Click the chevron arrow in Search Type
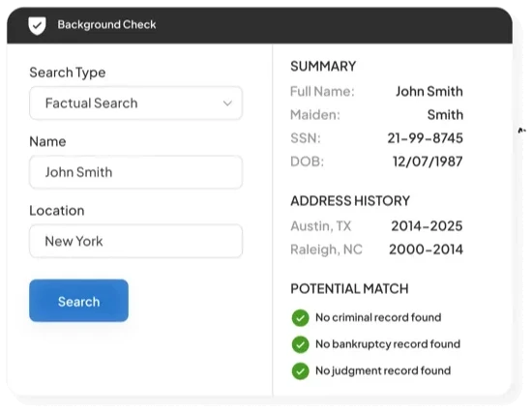The width and height of the screenshot is (532, 412). pyautogui.click(x=227, y=103)
